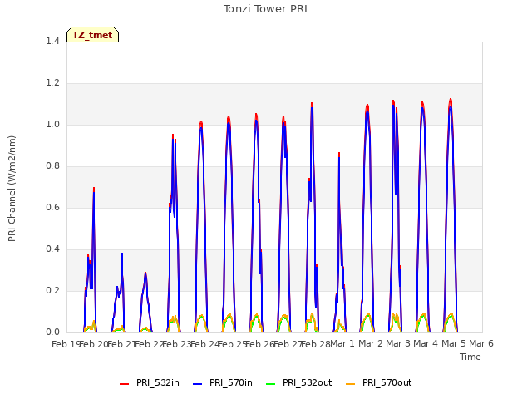
Task: Click the red PRI_532in legend swatch
Action: [124, 383]
